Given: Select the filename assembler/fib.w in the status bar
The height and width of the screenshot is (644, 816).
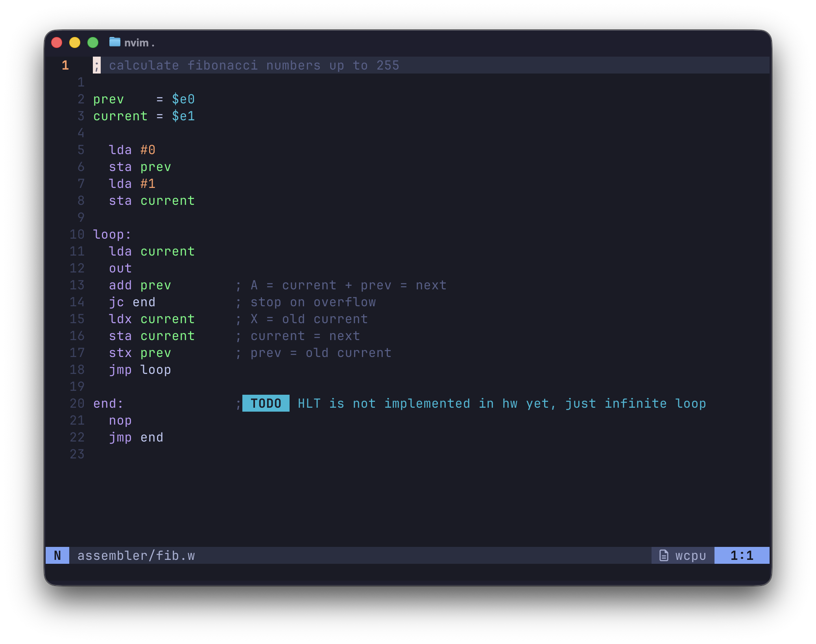Looking at the screenshot, I should click(x=137, y=556).
